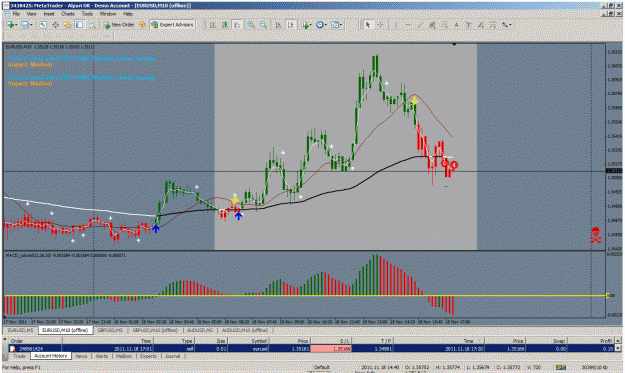Open the Arrows objects dropdown
Viewport: 625px width, 373px height.
pos(506,25)
